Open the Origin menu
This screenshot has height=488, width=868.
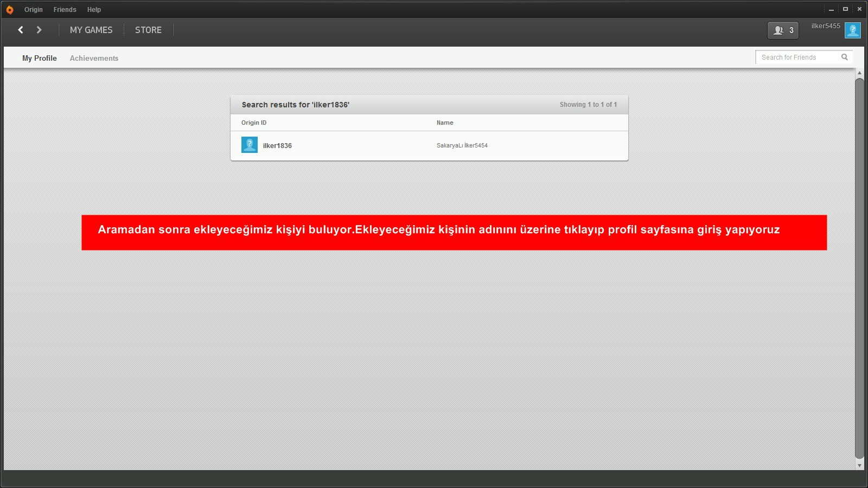33,10
